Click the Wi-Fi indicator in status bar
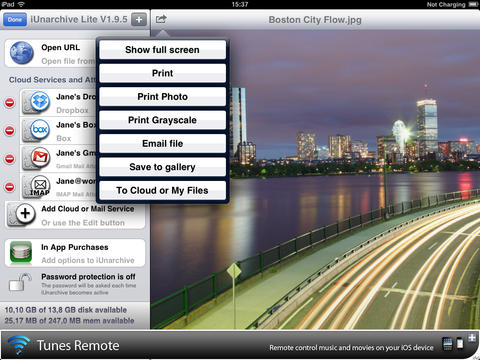Image resolution: width=480 pixels, height=360 pixels. pos(21,4)
